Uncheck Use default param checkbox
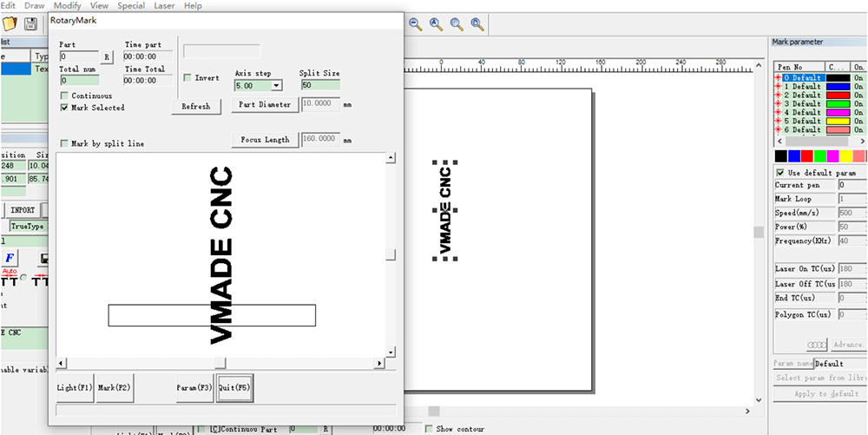This screenshot has width=868, height=435. pos(780,173)
